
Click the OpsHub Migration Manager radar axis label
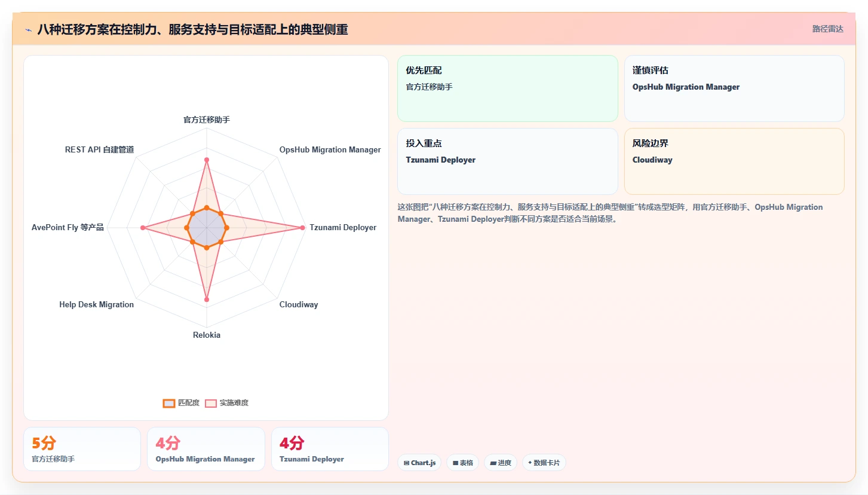coord(330,149)
